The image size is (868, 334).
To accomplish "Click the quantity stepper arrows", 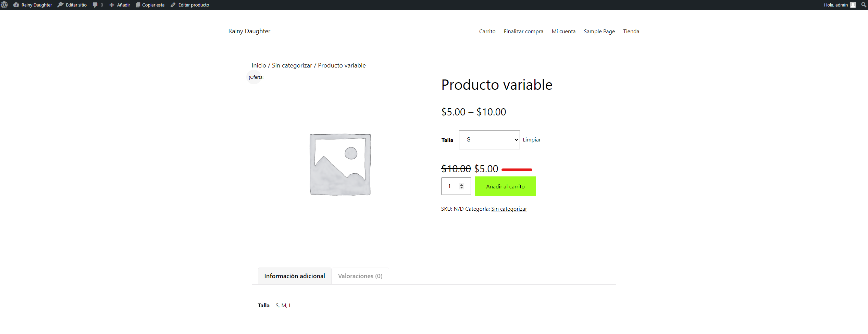I will pos(461,186).
